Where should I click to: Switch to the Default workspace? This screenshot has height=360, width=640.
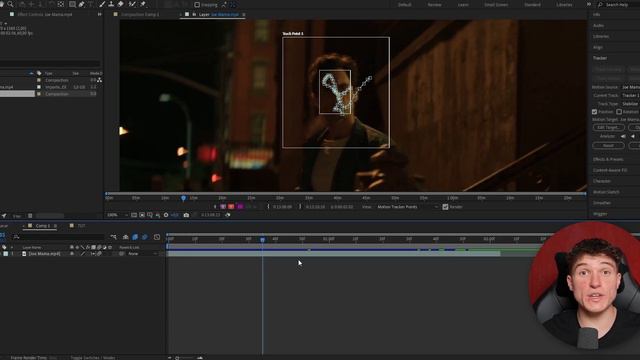click(x=404, y=4)
